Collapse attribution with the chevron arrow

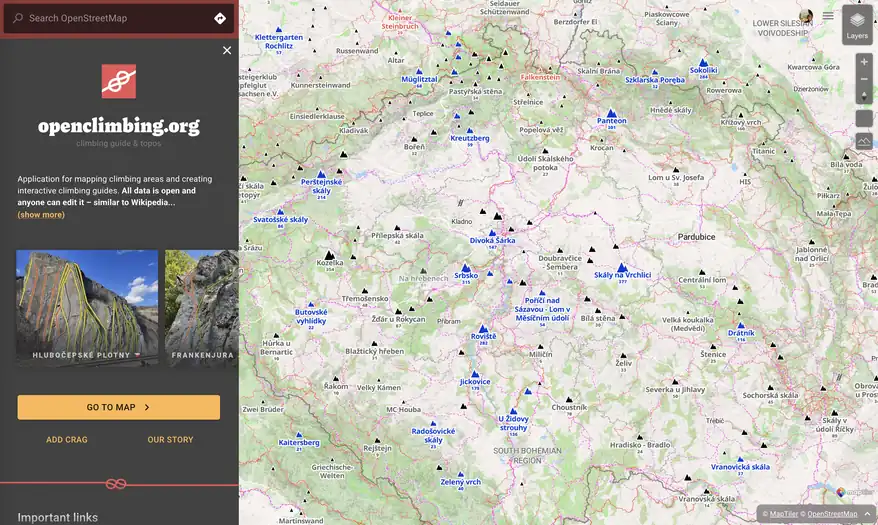point(867,514)
